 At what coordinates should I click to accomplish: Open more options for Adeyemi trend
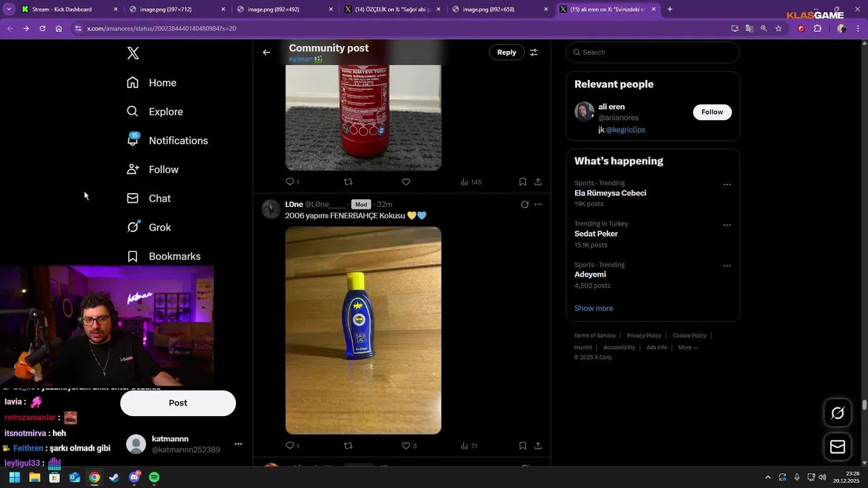pyautogui.click(x=727, y=266)
